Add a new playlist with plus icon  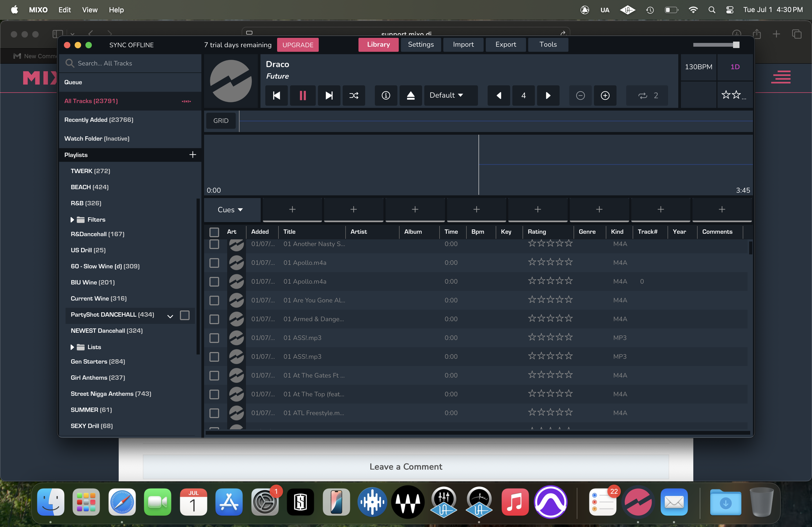coord(193,155)
